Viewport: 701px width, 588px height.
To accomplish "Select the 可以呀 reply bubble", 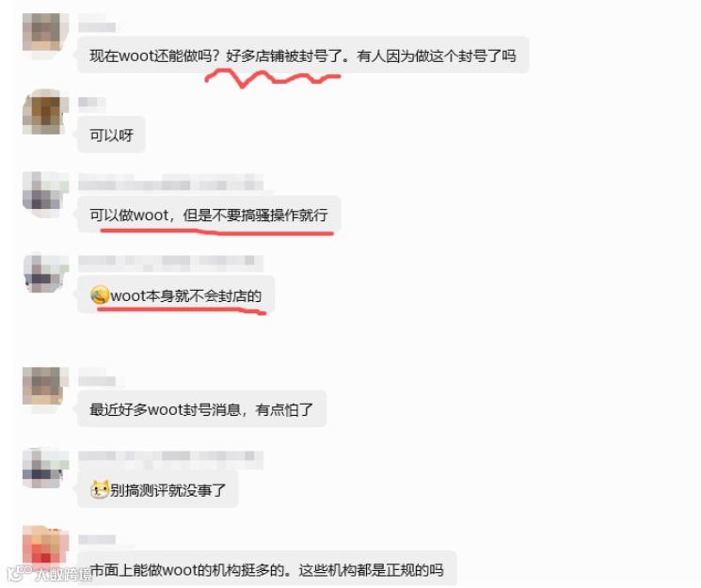I will [111, 135].
